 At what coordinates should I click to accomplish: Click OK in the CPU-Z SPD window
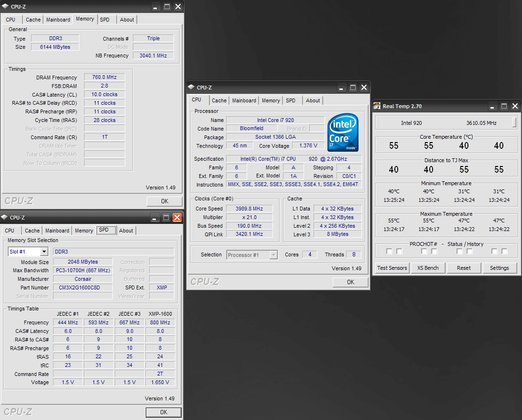[164, 412]
